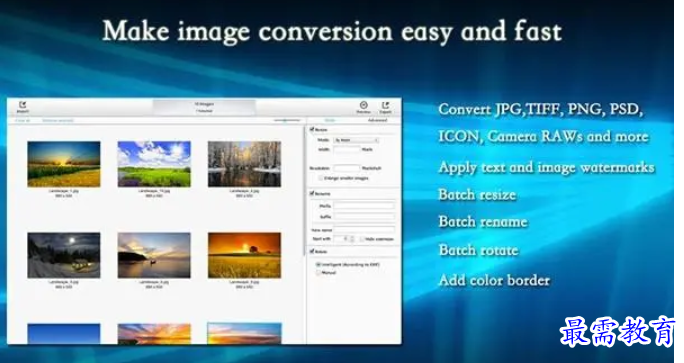Toggle the Resize checkbox
Viewport: 684px width, 363px height.
click(312, 130)
